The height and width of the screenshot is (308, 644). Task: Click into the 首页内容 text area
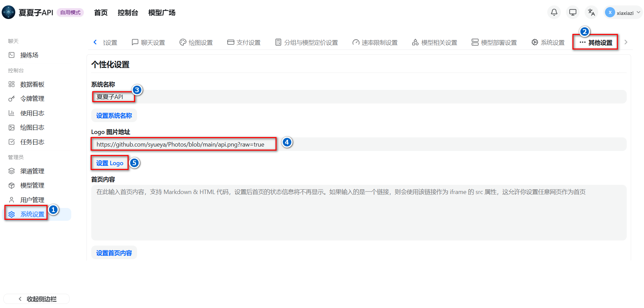(x=358, y=213)
